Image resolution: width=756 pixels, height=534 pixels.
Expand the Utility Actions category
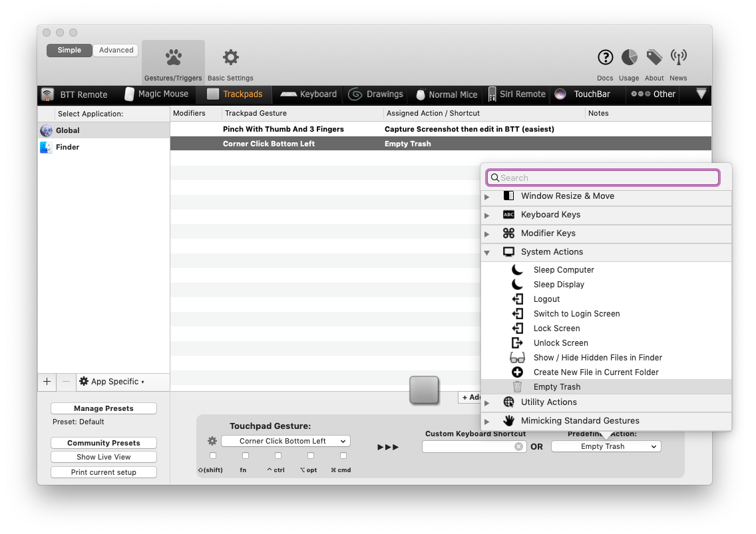[487, 403]
